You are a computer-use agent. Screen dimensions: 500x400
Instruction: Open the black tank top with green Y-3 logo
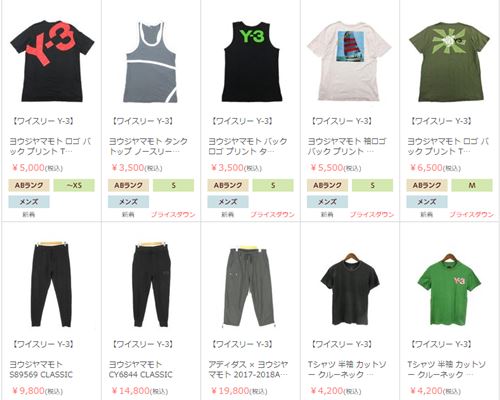252,62
